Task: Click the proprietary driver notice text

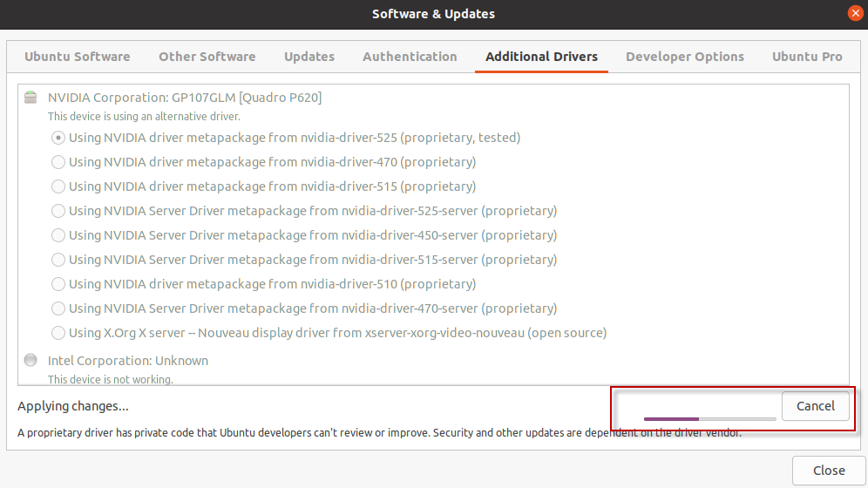Action: click(x=379, y=433)
